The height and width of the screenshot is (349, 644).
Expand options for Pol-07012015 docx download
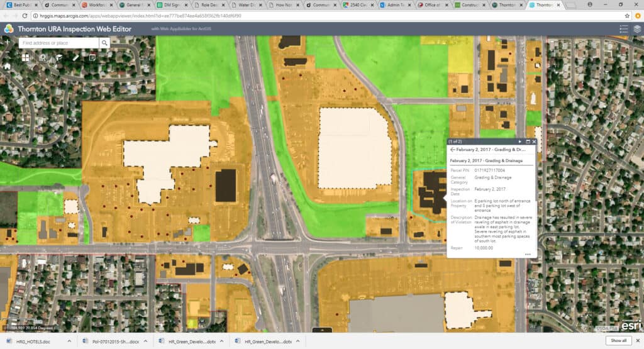click(146, 341)
